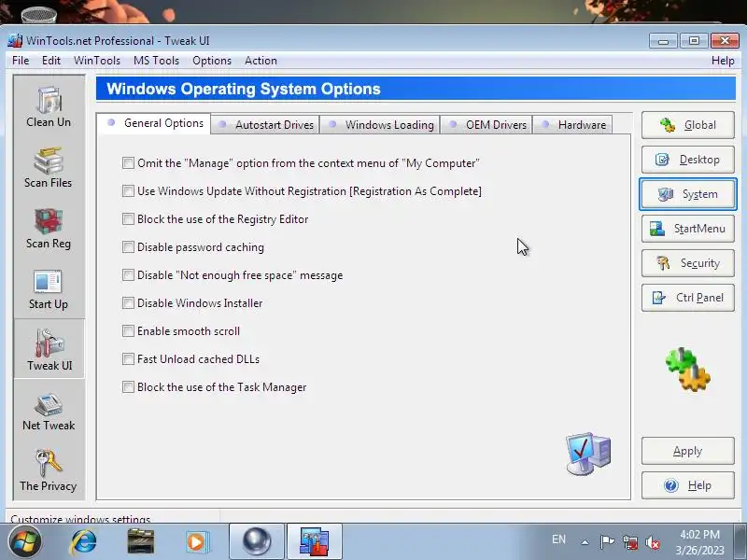Check Fast Unload cached DLLs
747x560 pixels.
tap(128, 359)
